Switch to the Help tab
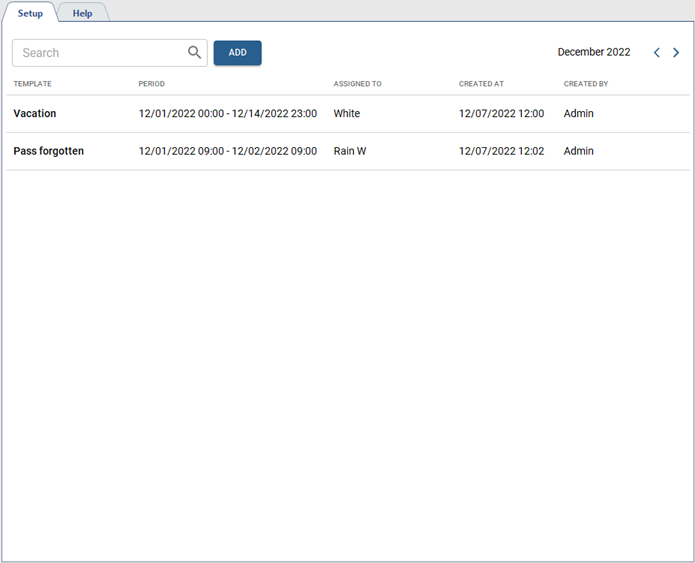This screenshot has height=563, width=695. coord(82,13)
